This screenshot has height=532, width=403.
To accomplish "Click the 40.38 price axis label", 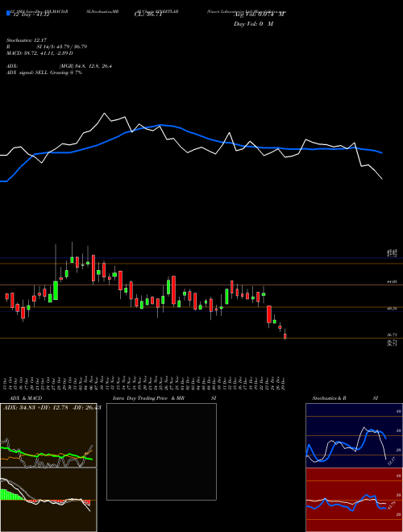I will [392, 309].
